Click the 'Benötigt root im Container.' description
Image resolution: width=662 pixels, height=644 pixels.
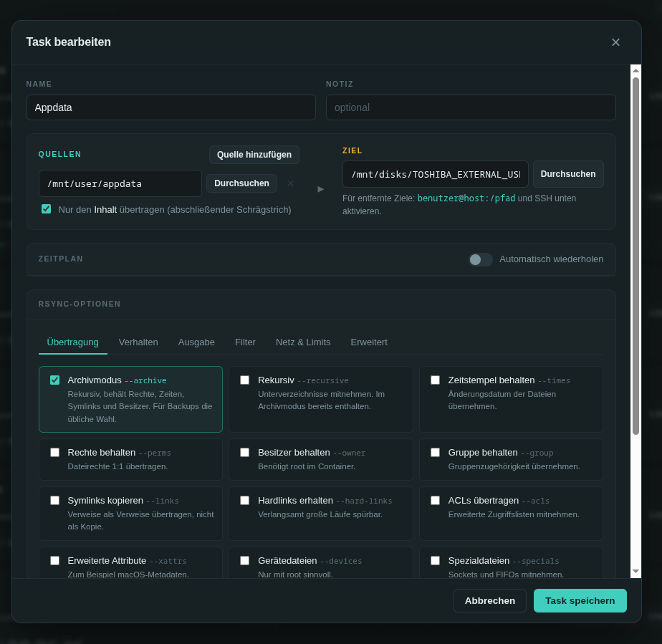307,466
